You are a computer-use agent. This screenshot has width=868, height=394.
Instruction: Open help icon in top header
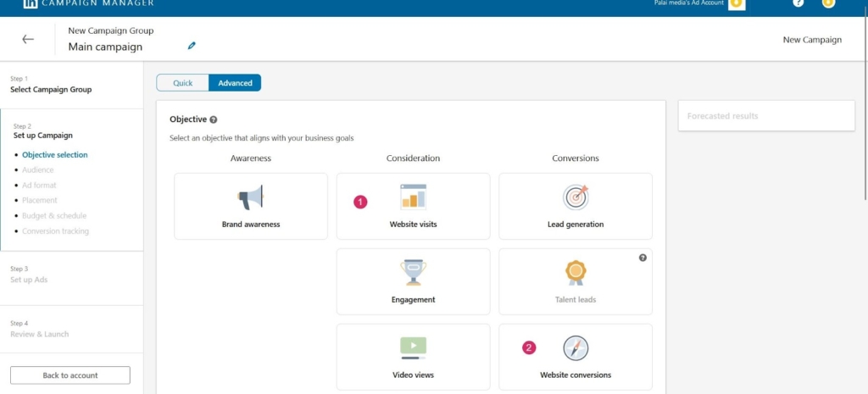(x=798, y=3)
